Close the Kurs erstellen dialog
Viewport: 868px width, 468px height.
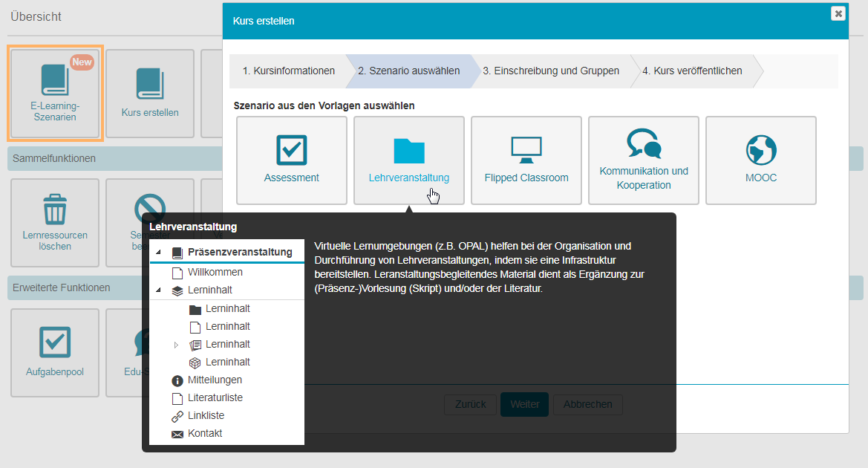[x=838, y=13]
